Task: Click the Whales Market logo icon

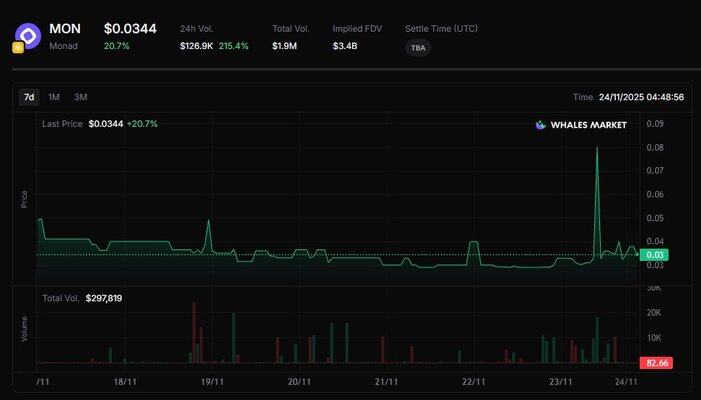Action: tap(541, 125)
